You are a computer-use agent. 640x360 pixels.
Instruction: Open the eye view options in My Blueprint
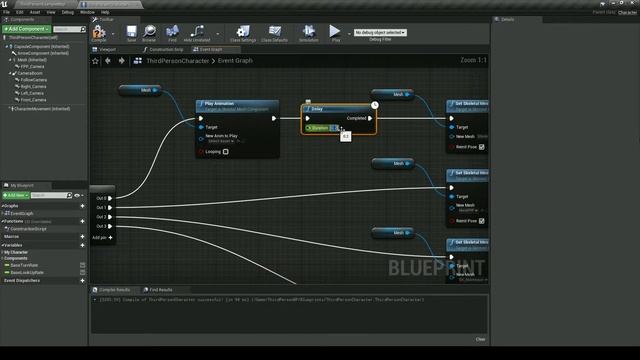(x=78, y=196)
